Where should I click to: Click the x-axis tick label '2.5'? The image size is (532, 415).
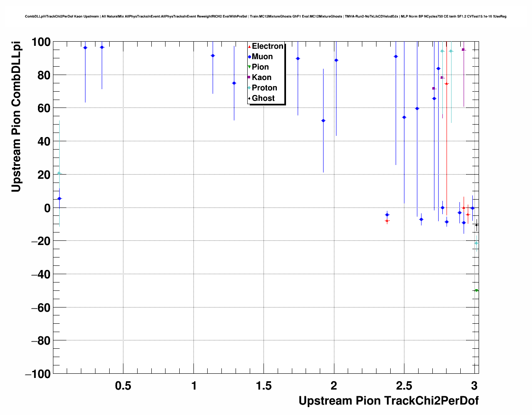click(404, 386)
